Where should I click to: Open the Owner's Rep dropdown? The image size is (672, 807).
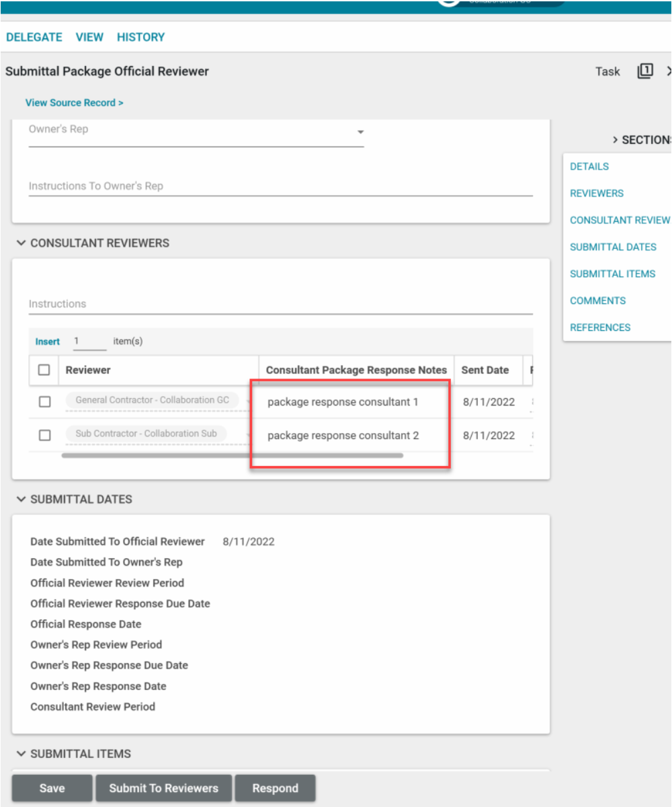[360, 132]
